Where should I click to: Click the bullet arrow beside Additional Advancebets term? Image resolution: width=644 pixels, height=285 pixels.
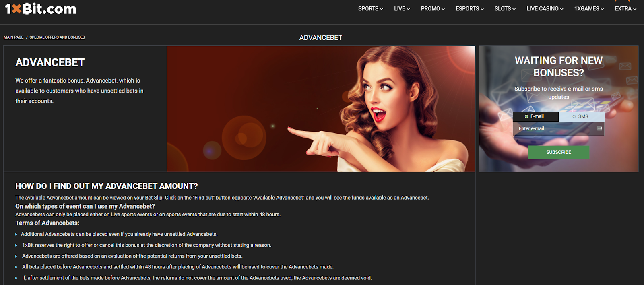16,234
